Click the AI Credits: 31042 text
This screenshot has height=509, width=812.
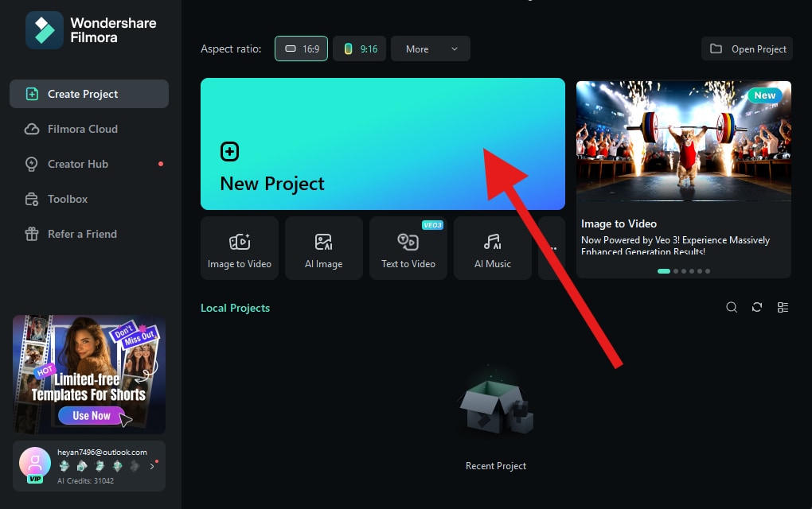click(85, 480)
